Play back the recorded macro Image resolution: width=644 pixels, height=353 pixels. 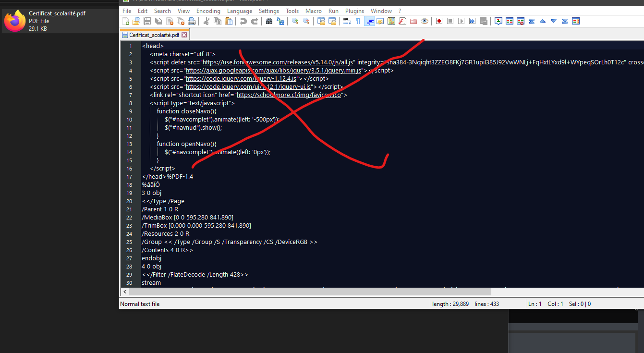(x=461, y=21)
